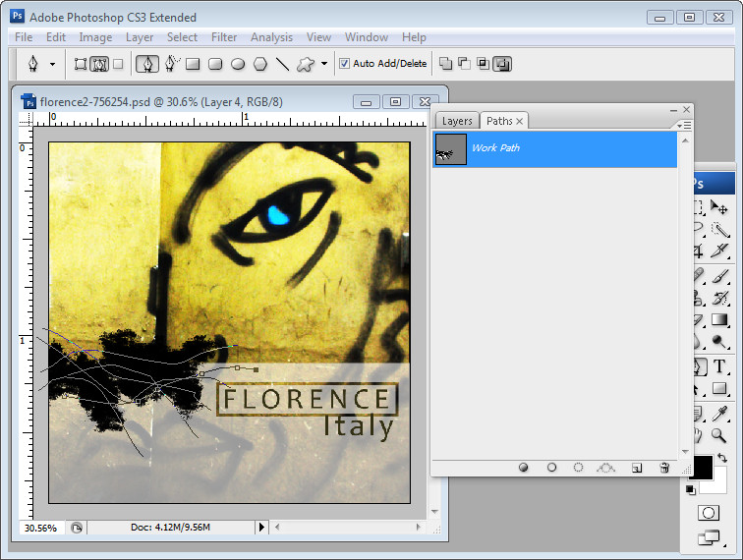Select the Rounded Rectangle shape tool
743x560 pixels.
click(x=215, y=64)
